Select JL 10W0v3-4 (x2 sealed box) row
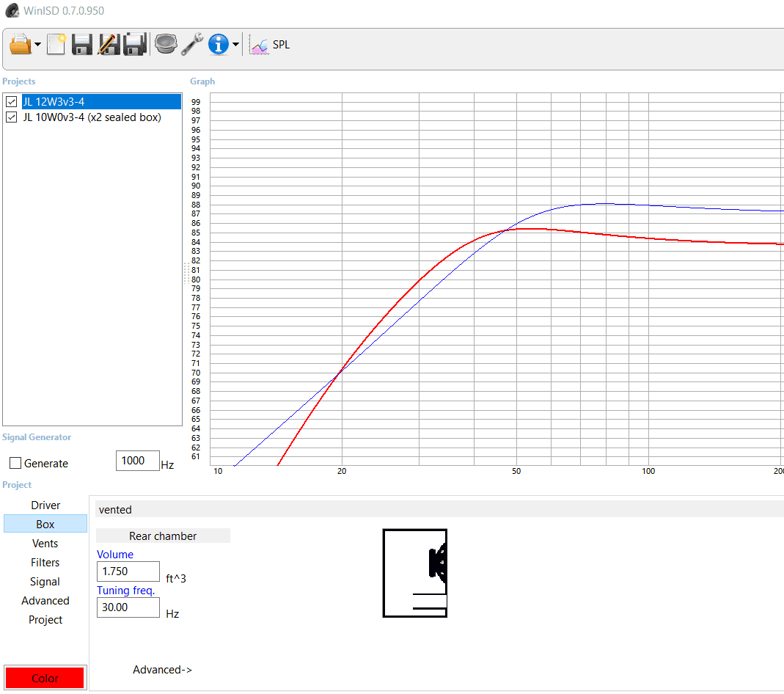784x694 pixels. 92,117
